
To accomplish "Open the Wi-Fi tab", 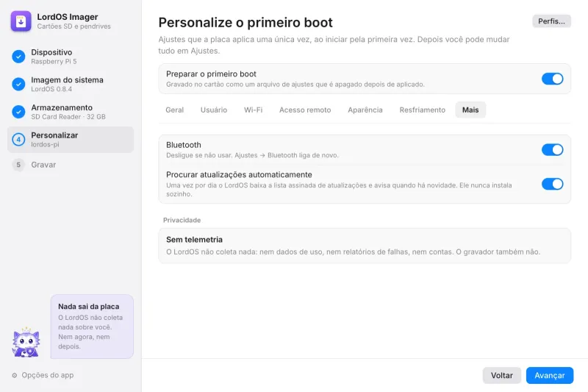I will 253,110.
